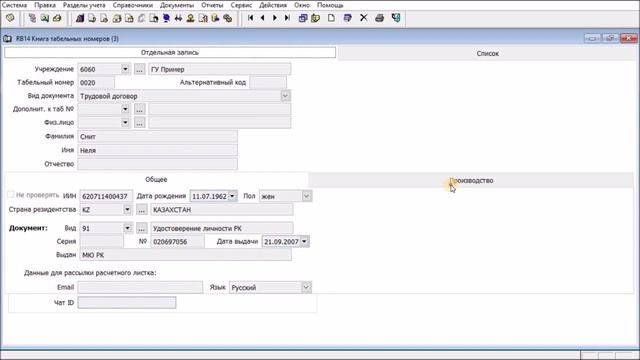
Task: Toggle the 'Не проверять' checkbox
Action: 11,195
